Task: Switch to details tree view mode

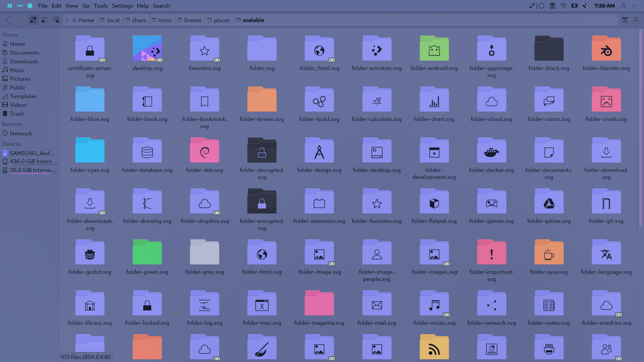Action: pos(56,20)
